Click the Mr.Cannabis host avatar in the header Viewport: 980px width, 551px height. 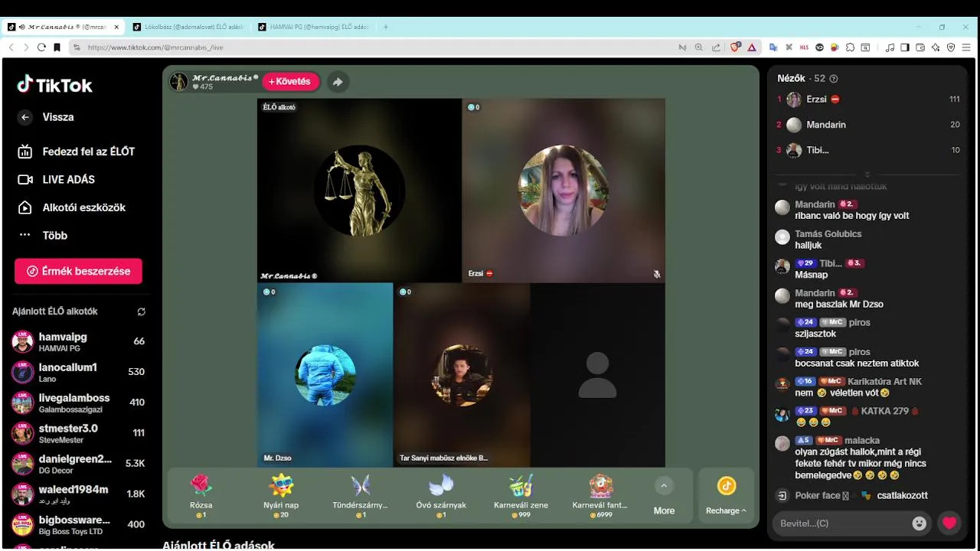179,82
